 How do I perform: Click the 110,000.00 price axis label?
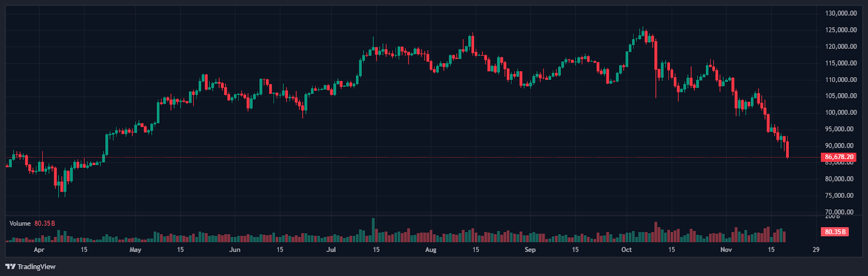841,80
